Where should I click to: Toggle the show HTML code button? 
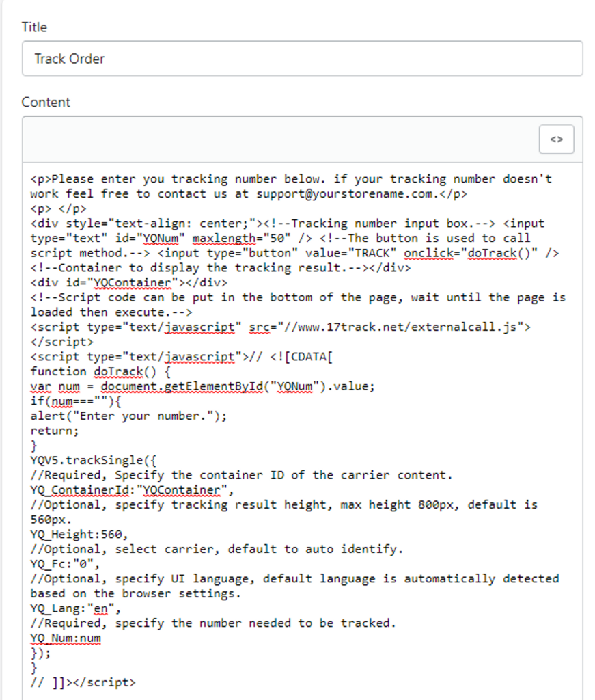pyautogui.click(x=556, y=139)
